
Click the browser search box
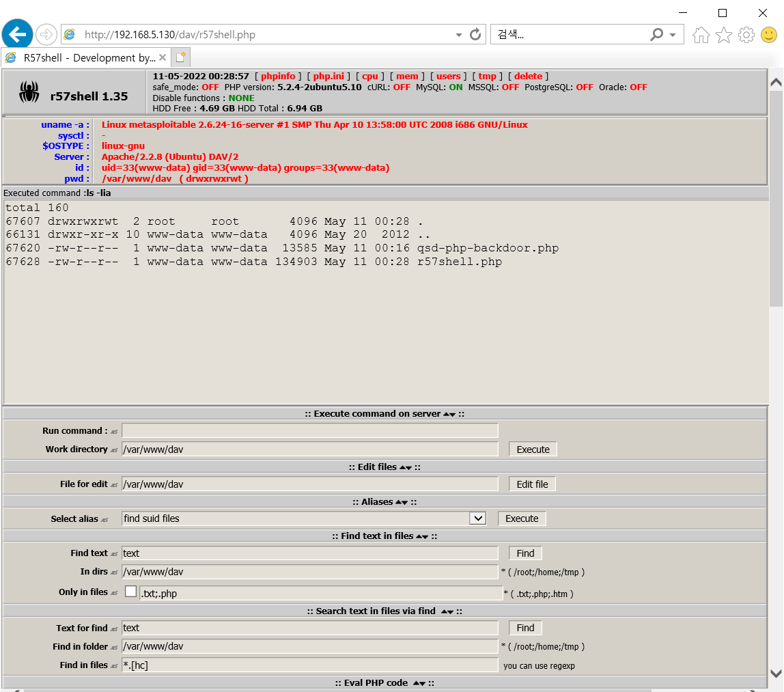570,35
